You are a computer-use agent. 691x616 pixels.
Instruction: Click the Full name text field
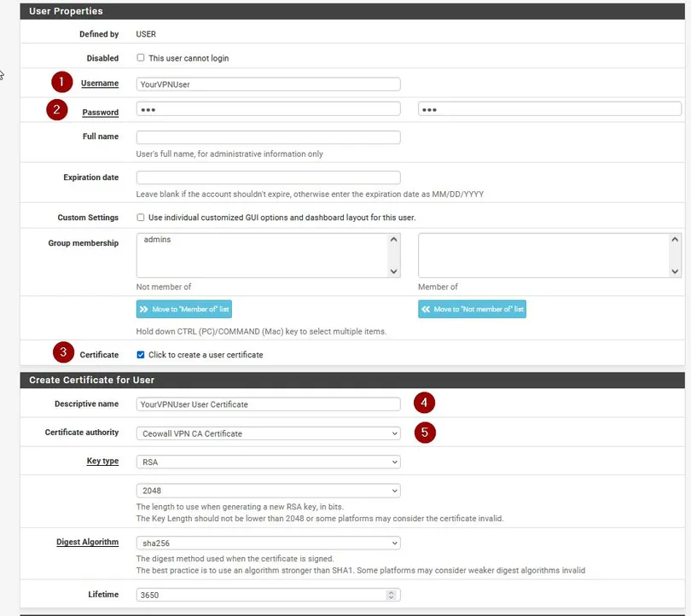pos(268,137)
